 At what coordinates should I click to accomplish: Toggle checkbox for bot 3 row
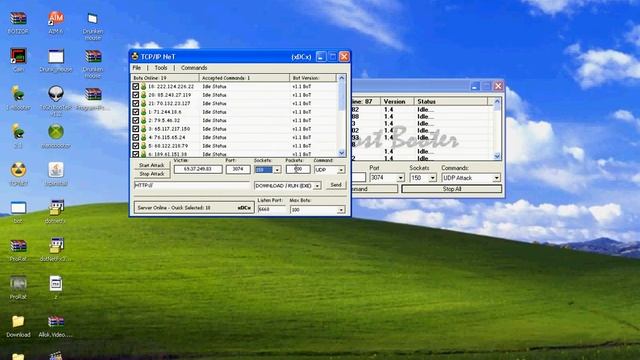tap(136, 129)
